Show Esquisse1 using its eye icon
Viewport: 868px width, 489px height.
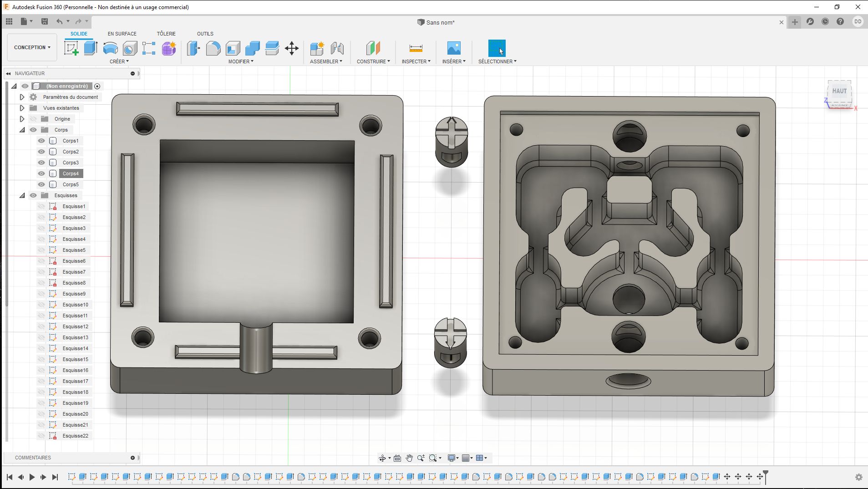coord(41,206)
